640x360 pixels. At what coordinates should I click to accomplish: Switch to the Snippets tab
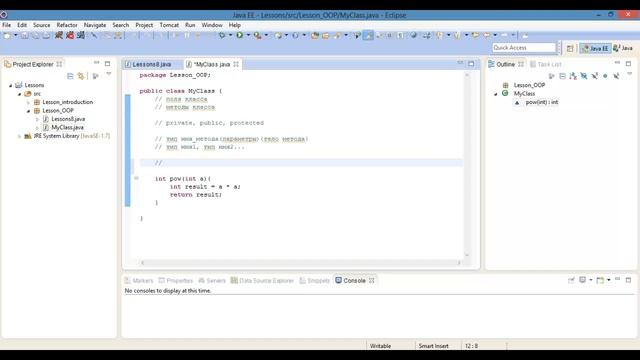coord(314,280)
